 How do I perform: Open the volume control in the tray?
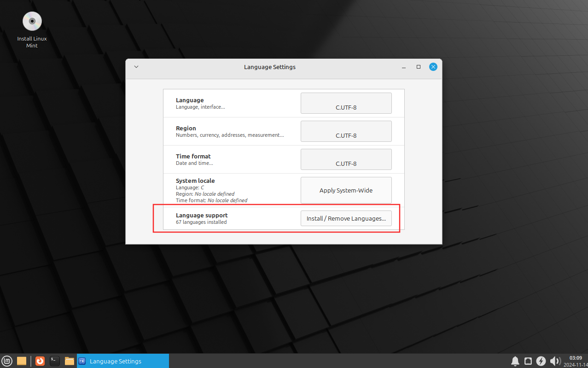tap(555, 361)
